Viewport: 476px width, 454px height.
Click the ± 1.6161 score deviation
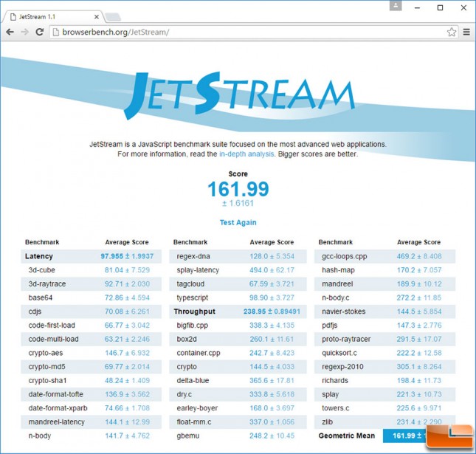tap(238, 203)
